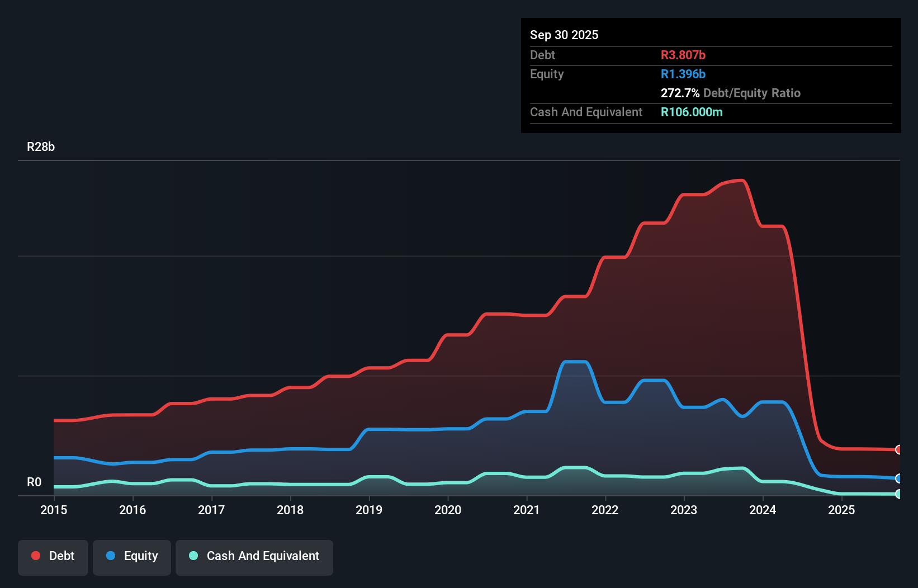Click the teal R106.000m cash value

click(692, 112)
